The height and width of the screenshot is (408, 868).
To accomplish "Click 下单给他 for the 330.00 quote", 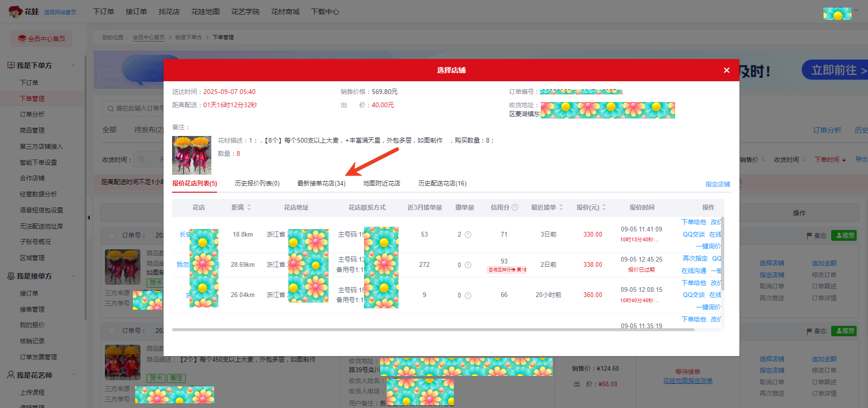I will click(x=694, y=222).
